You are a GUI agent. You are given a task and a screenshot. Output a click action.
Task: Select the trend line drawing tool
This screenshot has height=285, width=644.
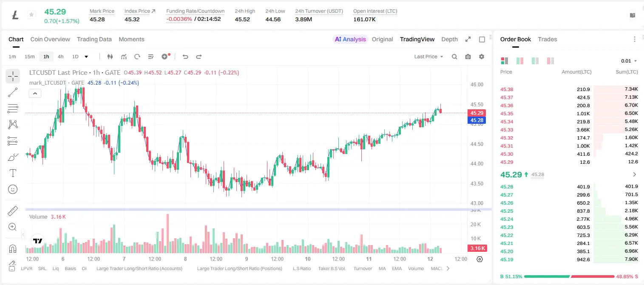pos(13,92)
